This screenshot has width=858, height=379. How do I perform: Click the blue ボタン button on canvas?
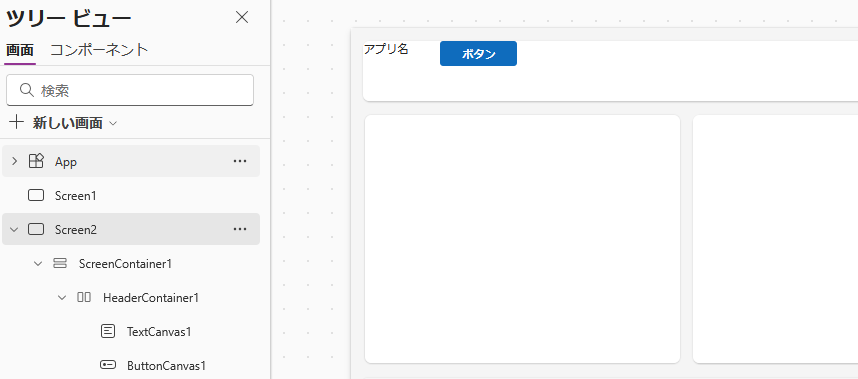[478, 54]
